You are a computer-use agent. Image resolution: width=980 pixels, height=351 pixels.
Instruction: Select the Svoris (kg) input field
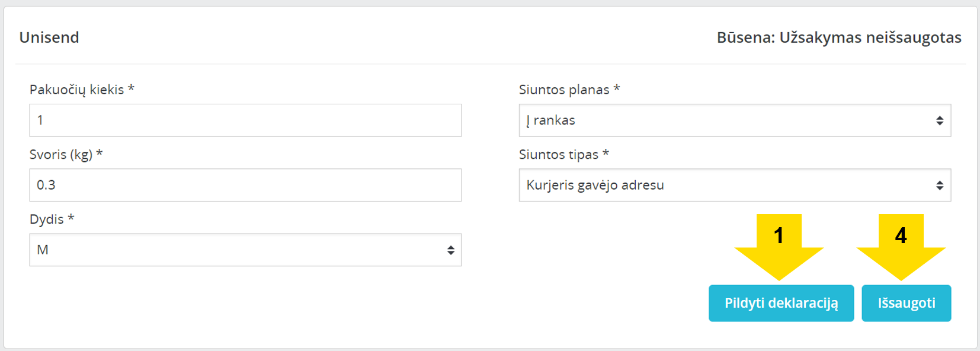(x=245, y=185)
